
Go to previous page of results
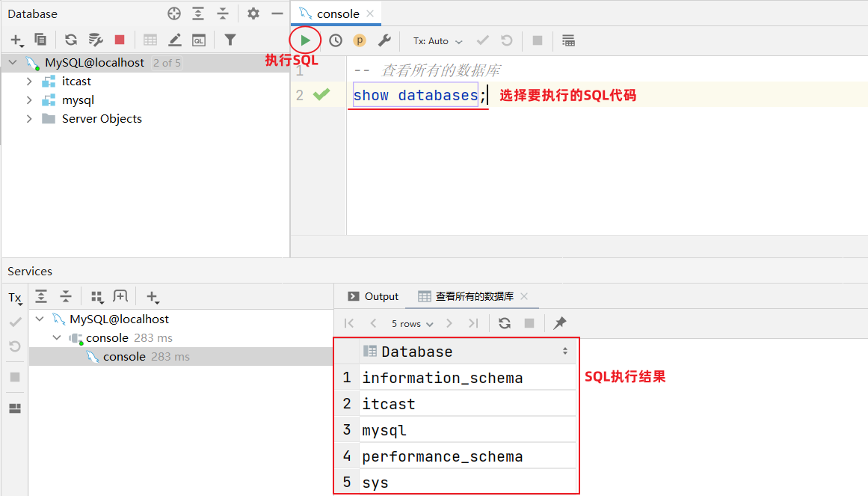(x=373, y=323)
